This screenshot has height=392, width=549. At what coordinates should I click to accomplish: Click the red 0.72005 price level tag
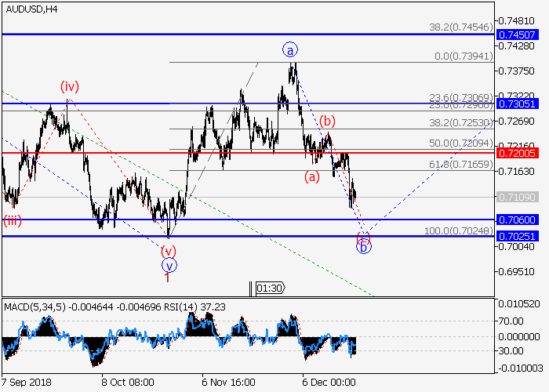tap(522, 152)
